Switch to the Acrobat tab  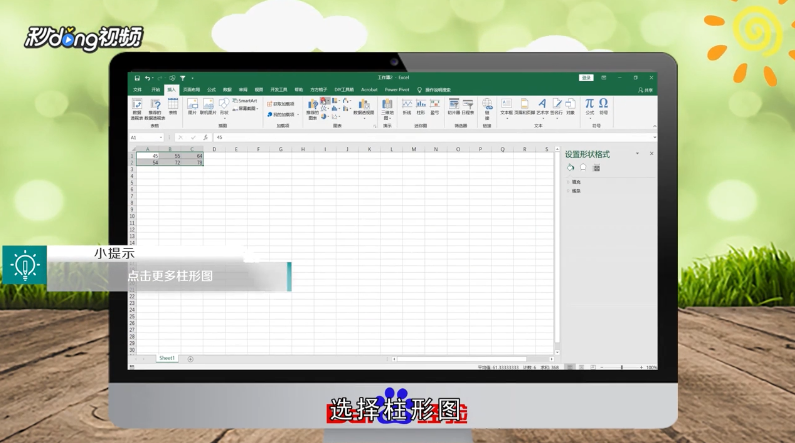(369, 90)
